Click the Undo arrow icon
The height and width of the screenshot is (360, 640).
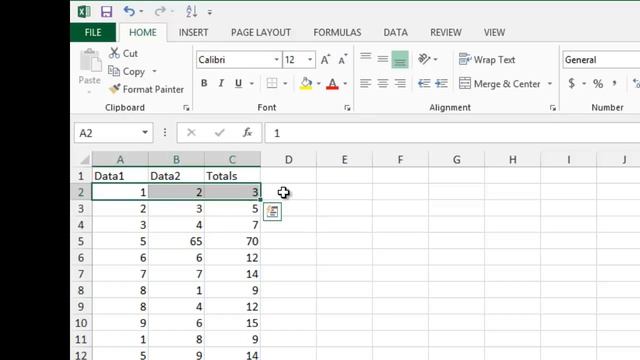[129, 11]
